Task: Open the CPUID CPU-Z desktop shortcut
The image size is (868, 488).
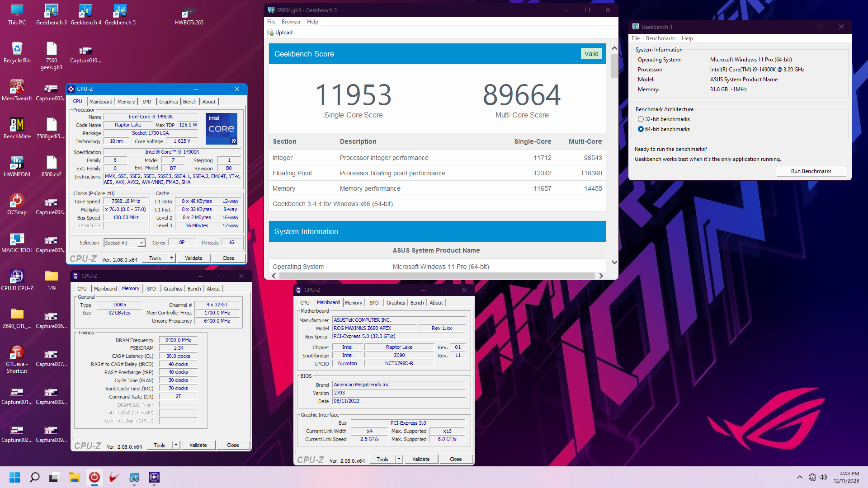Action: click(17, 280)
